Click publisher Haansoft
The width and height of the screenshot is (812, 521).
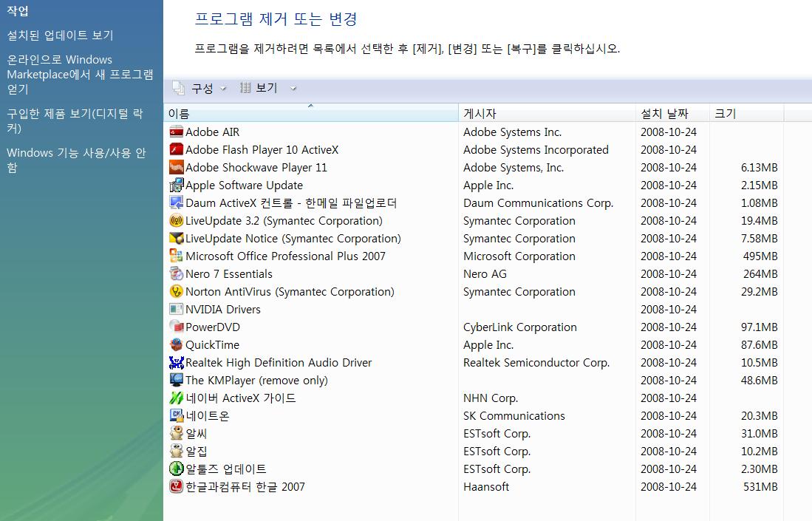point(486,486)
